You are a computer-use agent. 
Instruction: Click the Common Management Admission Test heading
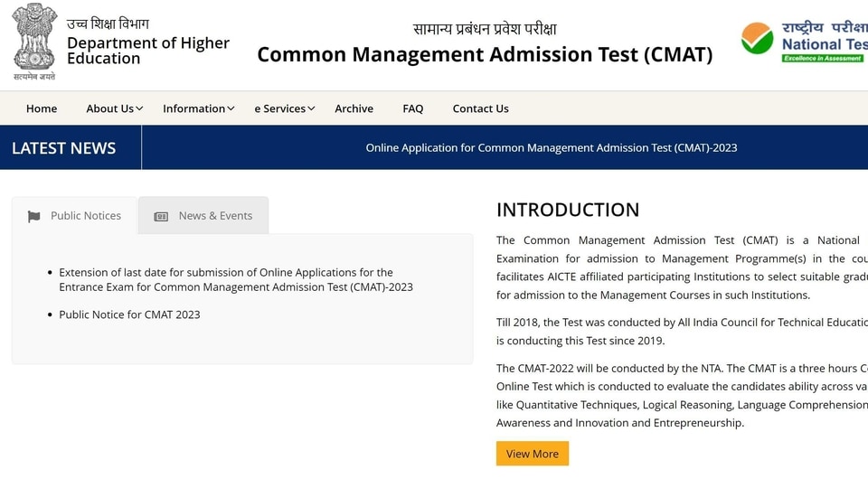(x=485, y=54)
